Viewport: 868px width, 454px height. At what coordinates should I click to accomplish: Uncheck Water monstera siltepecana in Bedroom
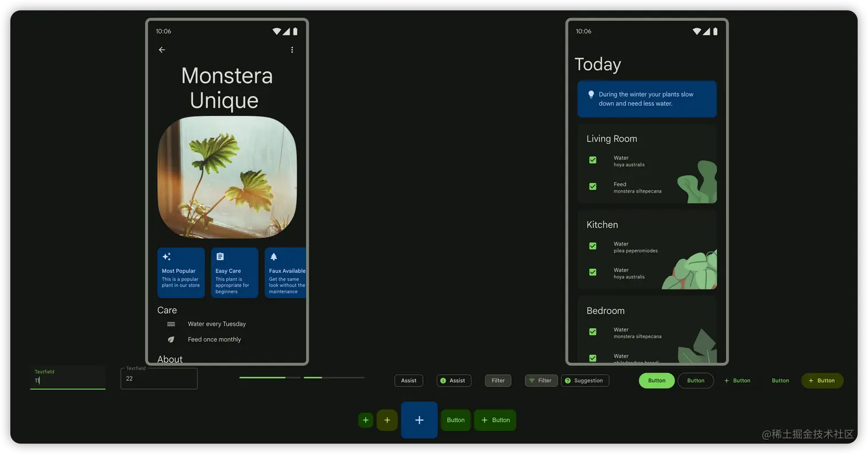click(x=593, y=332)
